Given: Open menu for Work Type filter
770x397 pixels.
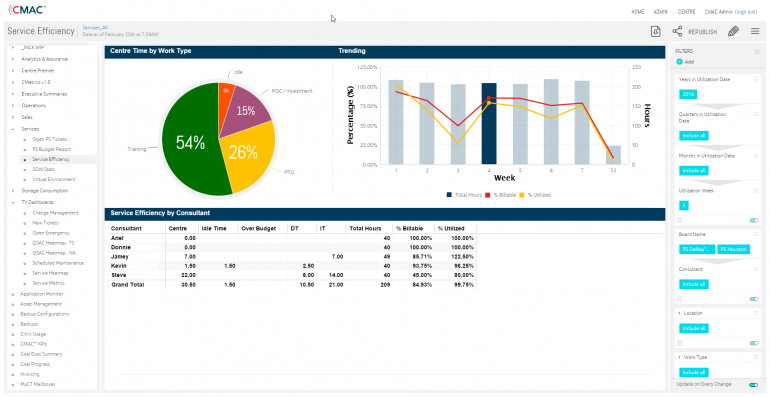Looking at the screenshot, I should (x=757, y=357).
